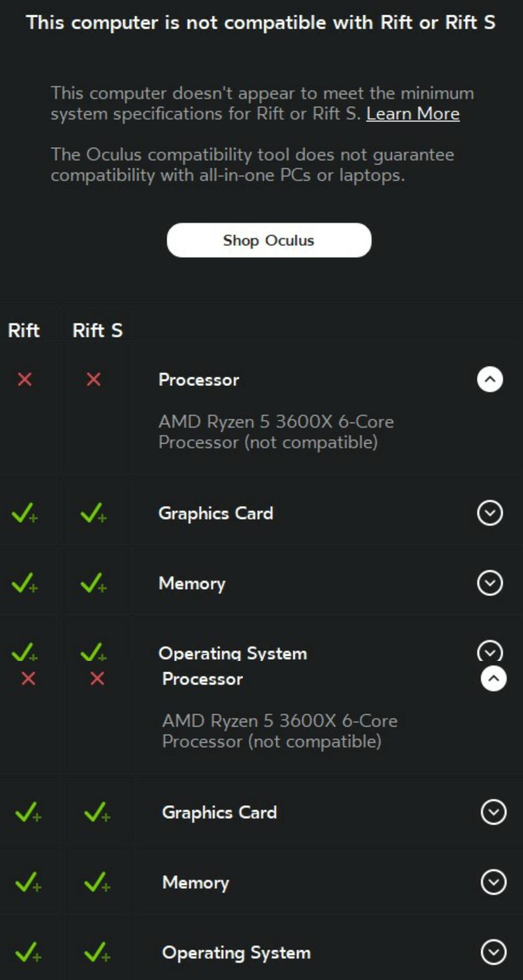
Task: Click Rift green checkmark beside lower Memory
Action: pyautogui.click(x=27, y=882)
